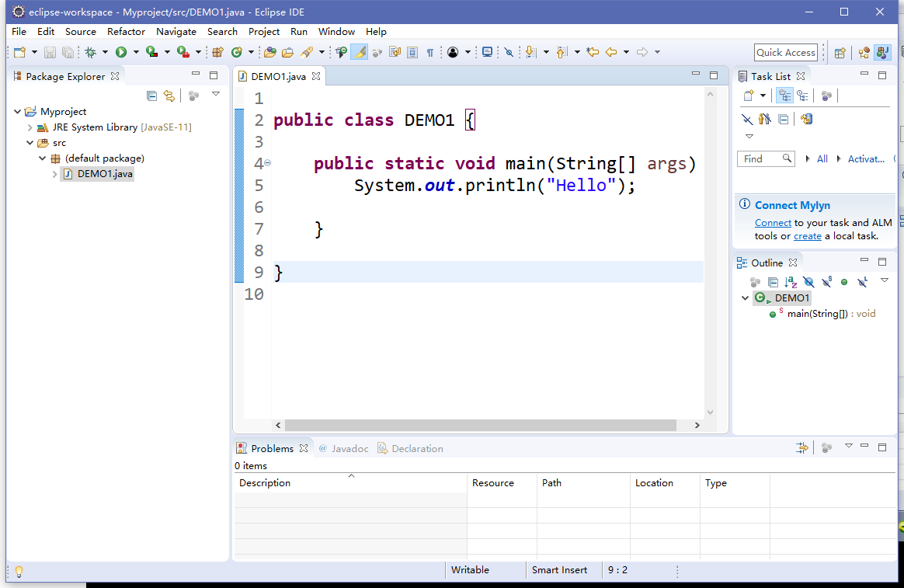Click the Open Perspective icon
Viewport: 904px width, 588px height.
pos(840,53)
